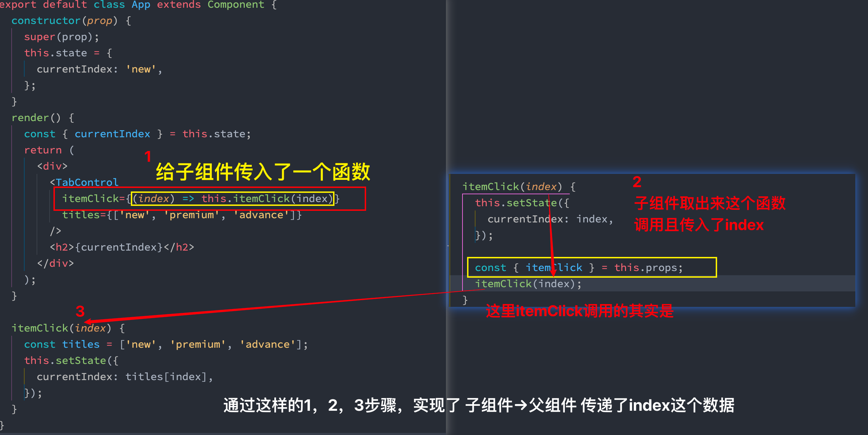Screen dimensions: 868x435
Task: Click the App class name in the export line
Action: [141, 5]
